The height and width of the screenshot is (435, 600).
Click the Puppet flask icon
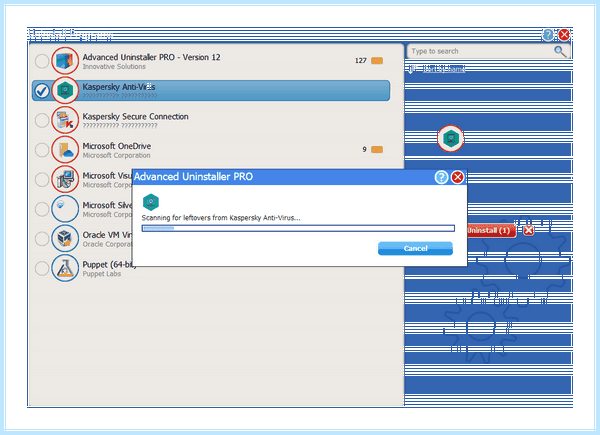tap(65, 268)
